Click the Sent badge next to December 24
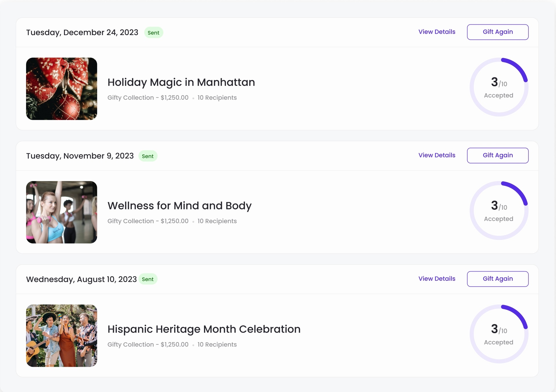The height and width of the screenshot is (392, 556). click(x=153, y=33)
